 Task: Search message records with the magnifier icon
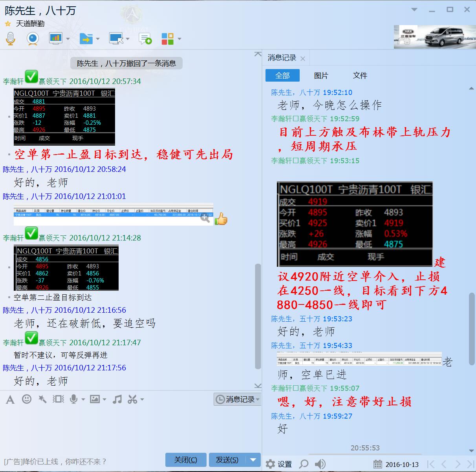(304, 464)
